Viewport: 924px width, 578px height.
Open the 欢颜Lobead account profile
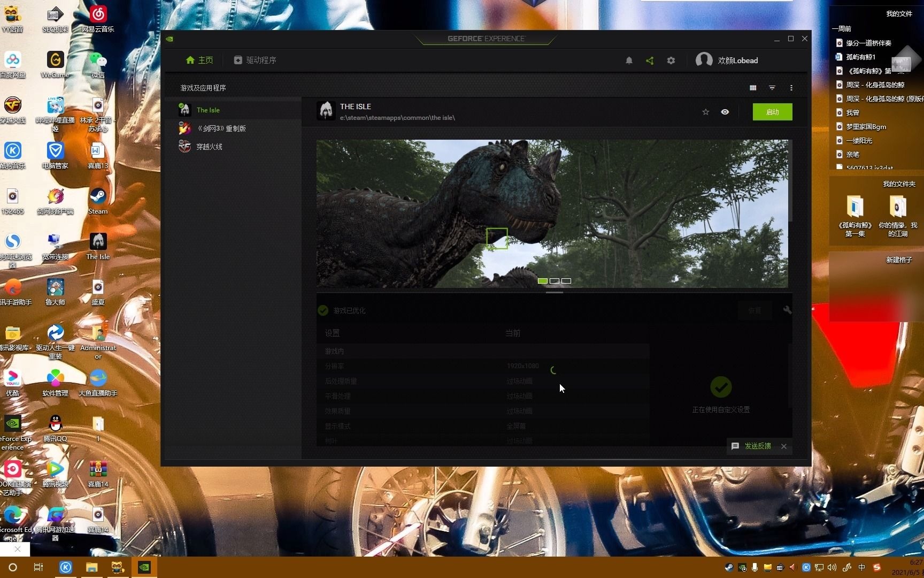coord(727,60)
